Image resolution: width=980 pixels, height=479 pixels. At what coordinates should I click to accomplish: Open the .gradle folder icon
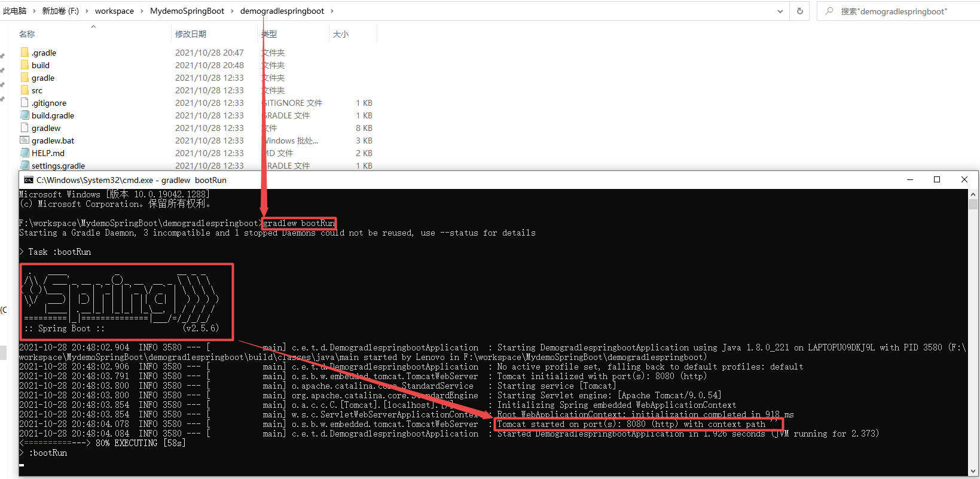click(25, 53)
